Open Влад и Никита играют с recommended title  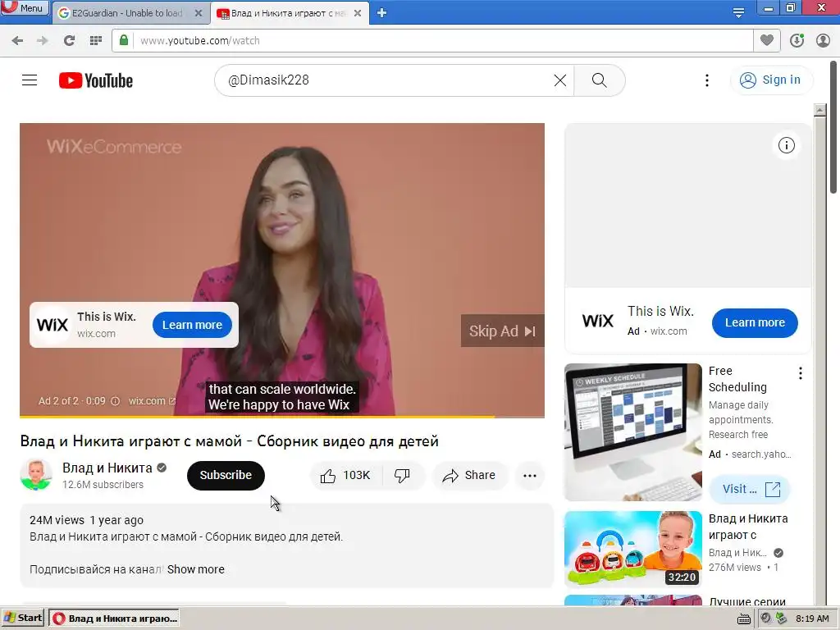pyautogui.click(x=748, y=527)
